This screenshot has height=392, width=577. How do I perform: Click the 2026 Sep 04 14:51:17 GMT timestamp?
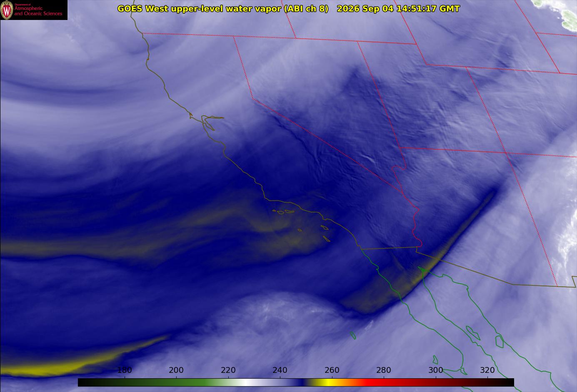tap(398, 9)
